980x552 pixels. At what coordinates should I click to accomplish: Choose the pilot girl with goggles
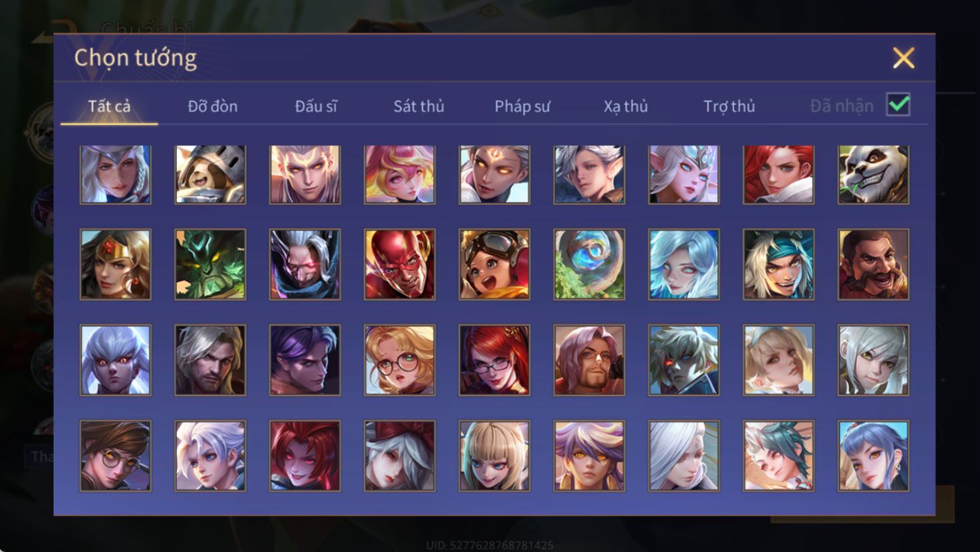click(x=494, y=264)
